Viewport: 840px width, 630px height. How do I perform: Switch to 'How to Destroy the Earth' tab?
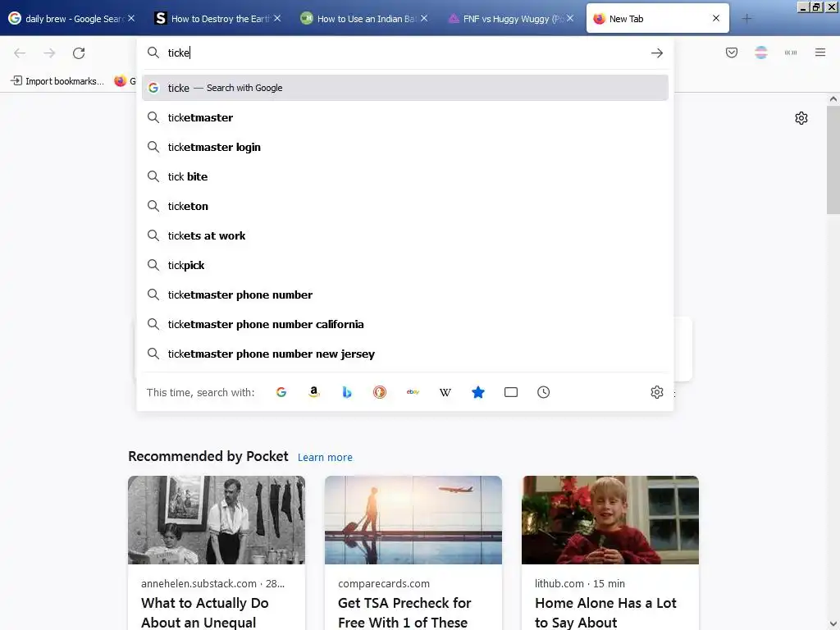tap(218, 19)
